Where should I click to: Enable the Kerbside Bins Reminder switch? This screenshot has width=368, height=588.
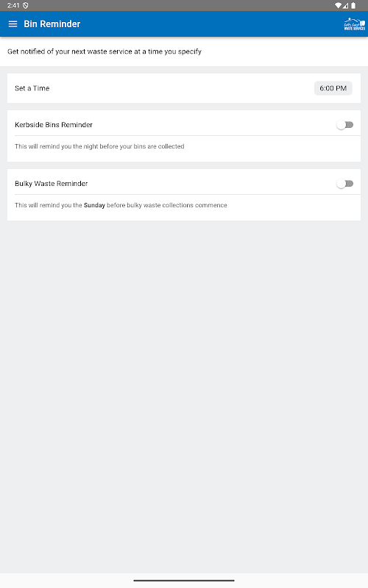pos(344,125)
